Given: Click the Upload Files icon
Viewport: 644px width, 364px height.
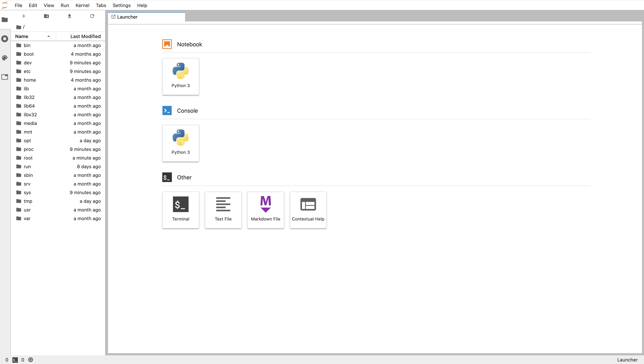Looking at the screenshot, I should pyautogui.click(x=69, y=16).
